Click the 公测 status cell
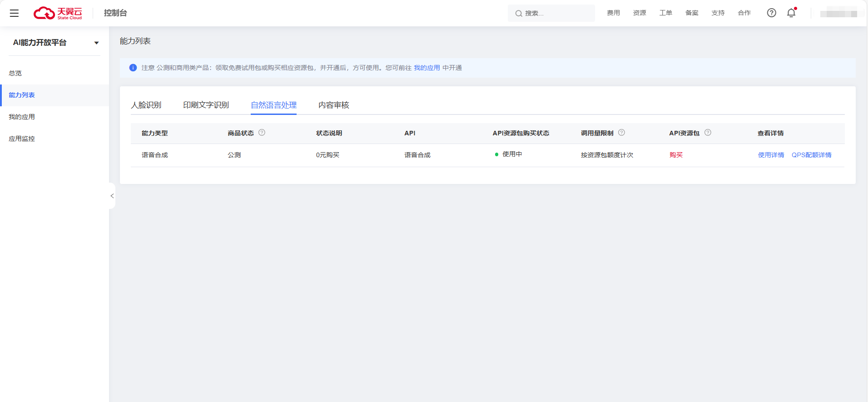The height and width of the screenshot is (402, 868). [x=234, y=155]
